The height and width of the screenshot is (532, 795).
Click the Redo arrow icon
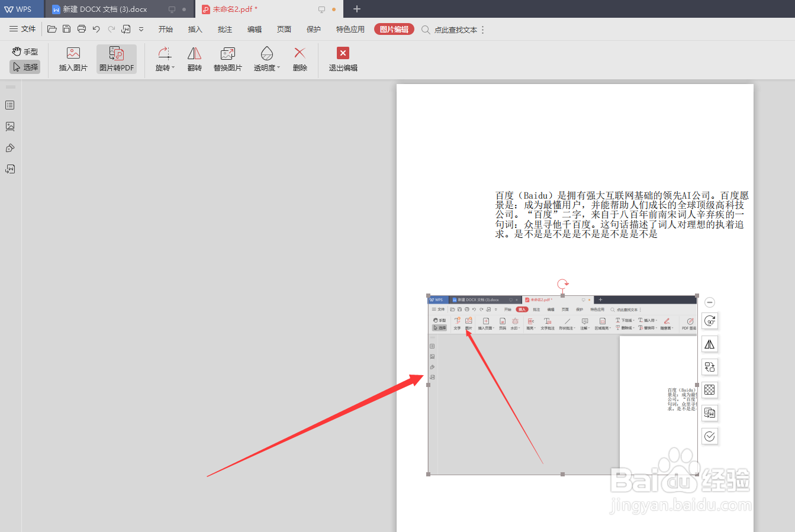click(x=111, y=29)
